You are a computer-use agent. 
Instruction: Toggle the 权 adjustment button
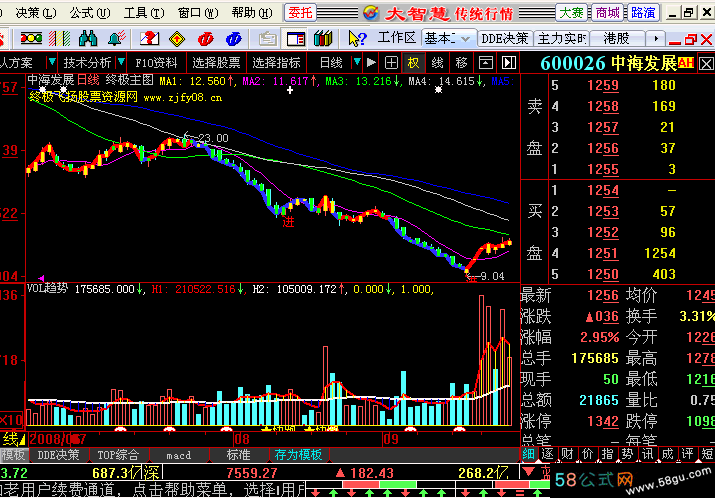(x=414, y=62)
